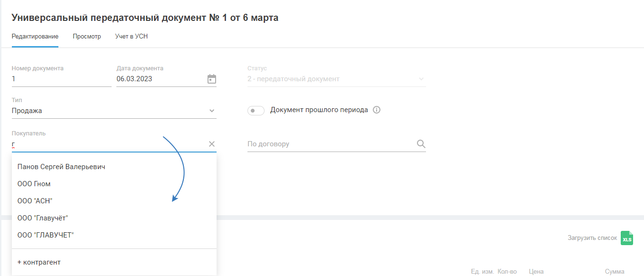Click the Номер документа input field

click(x=61, y=79)
